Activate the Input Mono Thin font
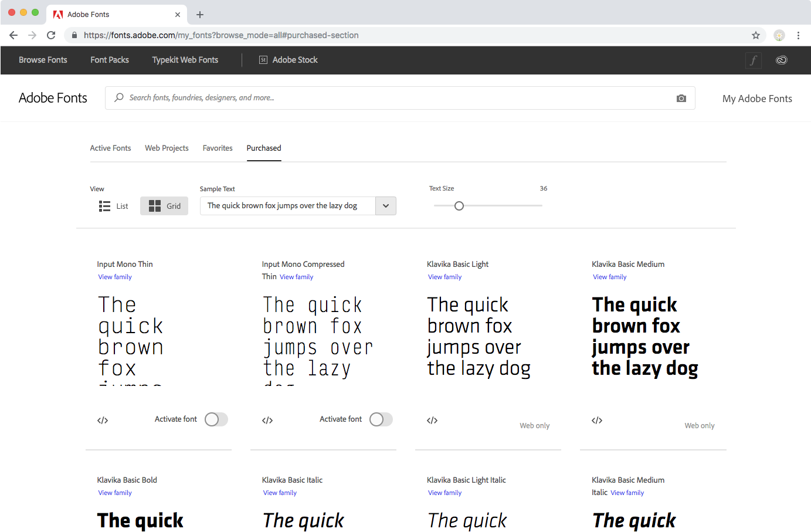The width and height of the screenshot is (811, 532). pyautogui.click(x=216, y=419)
